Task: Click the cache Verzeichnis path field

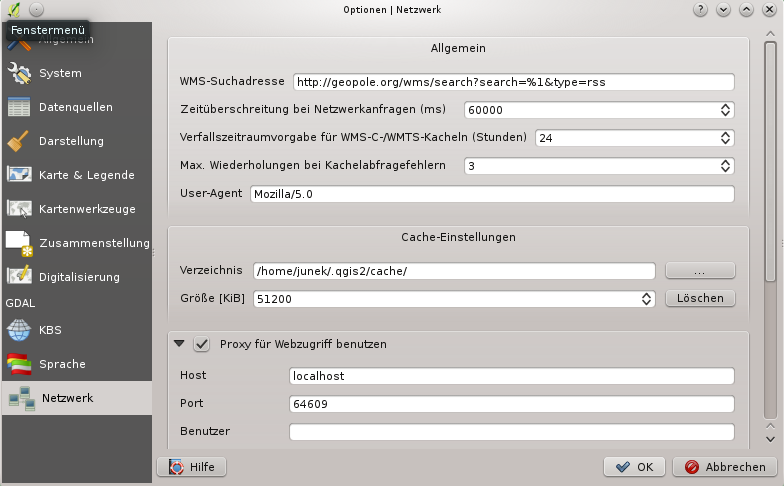Action: [454, 271]
